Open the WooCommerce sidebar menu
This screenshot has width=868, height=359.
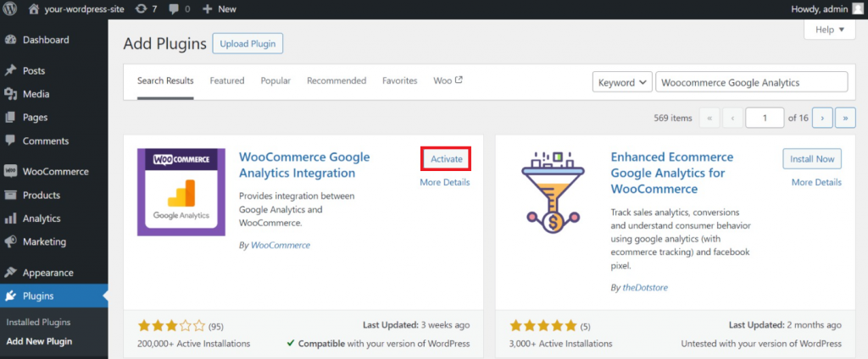pyautogui.click(x=54, y=171)
